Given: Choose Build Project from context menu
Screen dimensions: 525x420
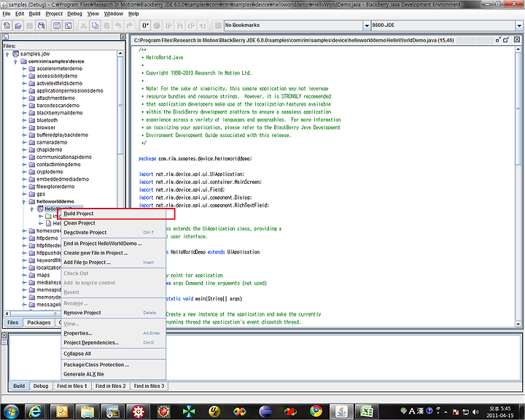Looking at the screenshot, I should click(114, 214).
